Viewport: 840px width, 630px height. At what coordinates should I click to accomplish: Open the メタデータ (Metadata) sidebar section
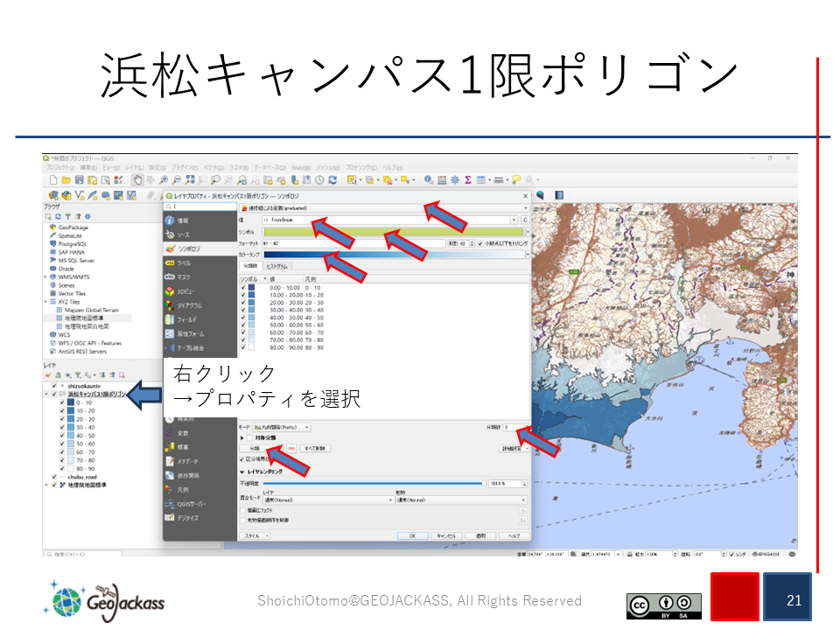tap(184, 461)
